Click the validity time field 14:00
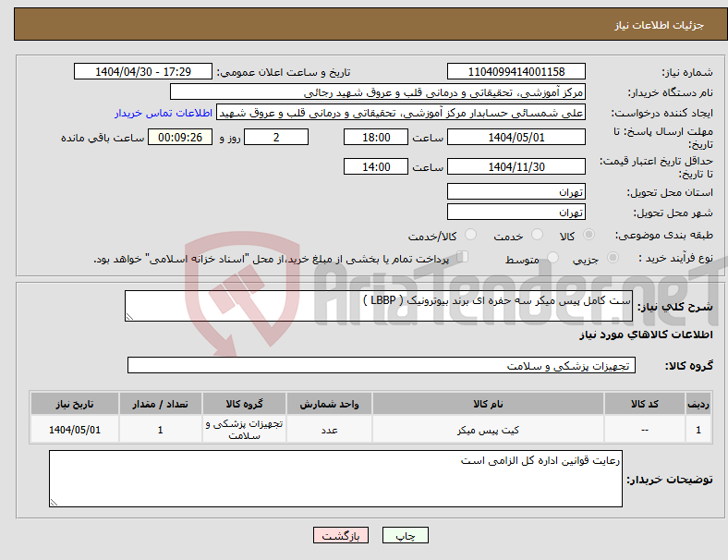 click(x=376, y=166)
